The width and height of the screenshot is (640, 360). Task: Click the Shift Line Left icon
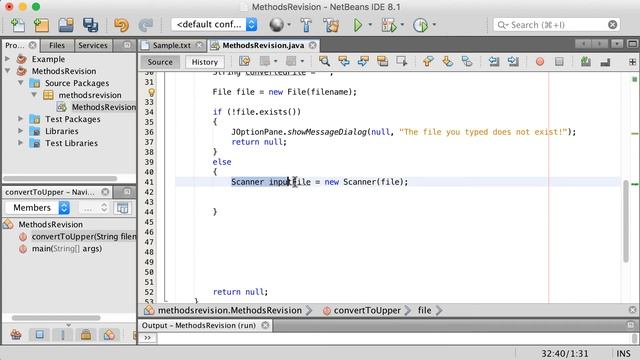[x=493, y=62]
